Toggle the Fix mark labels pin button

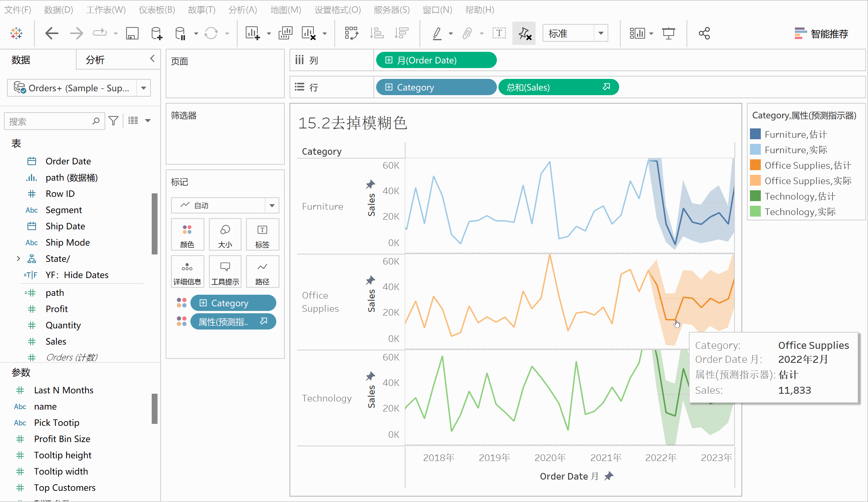pos(524,34)
